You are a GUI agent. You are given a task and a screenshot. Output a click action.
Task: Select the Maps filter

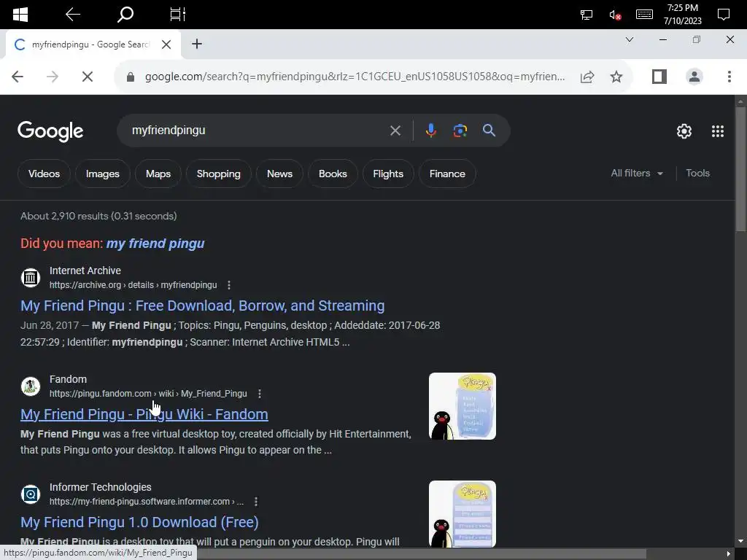pos(158,174)
